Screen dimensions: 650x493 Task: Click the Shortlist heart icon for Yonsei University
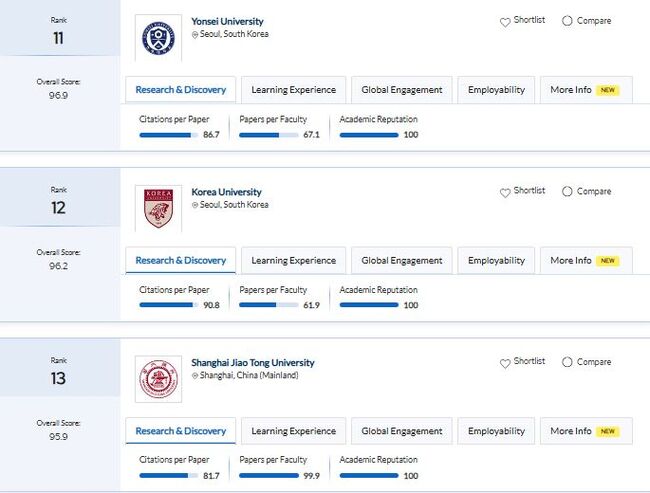(505, 21)
